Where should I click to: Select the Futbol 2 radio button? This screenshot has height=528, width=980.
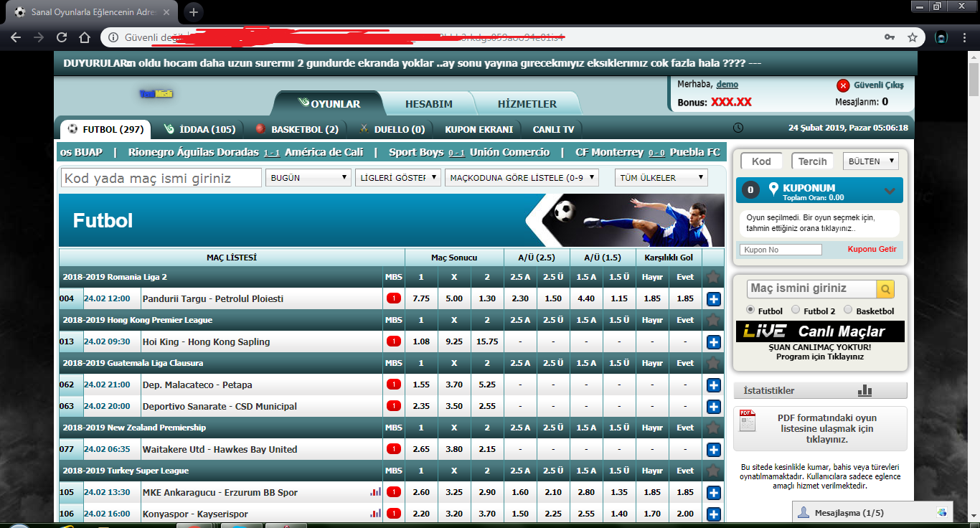pyautogui.click(x=795, y=310)
